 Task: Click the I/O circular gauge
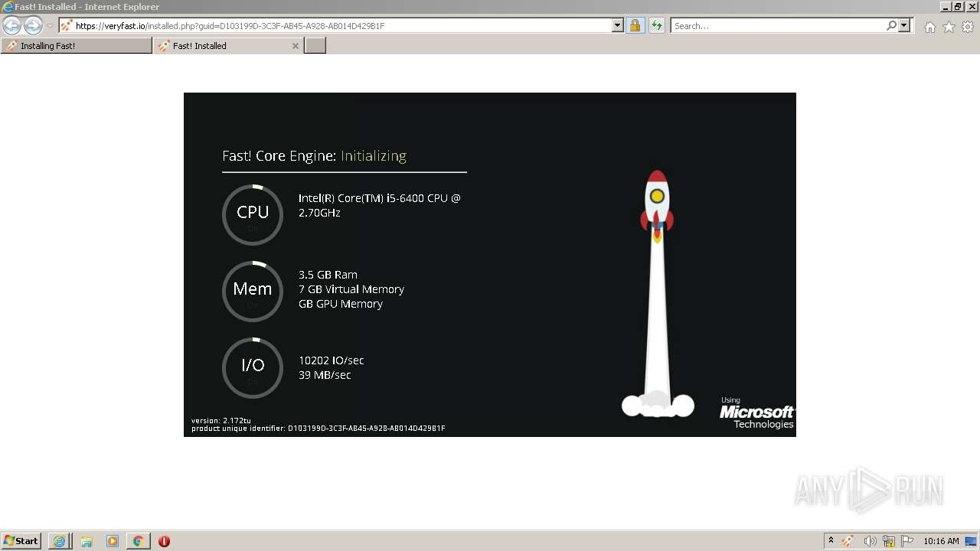(253, 367)
